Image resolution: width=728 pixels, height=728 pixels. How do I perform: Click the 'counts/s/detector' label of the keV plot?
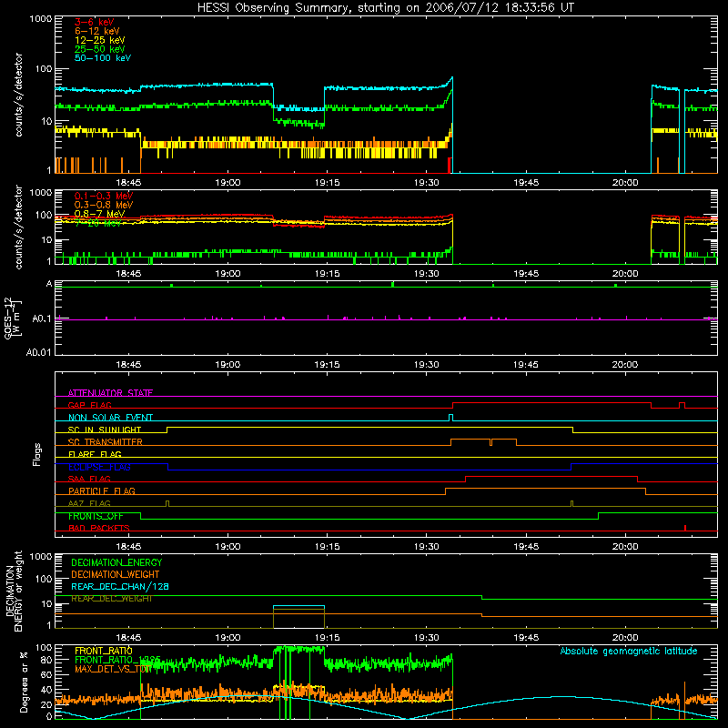pyautogui.click(x=18, y=95)
